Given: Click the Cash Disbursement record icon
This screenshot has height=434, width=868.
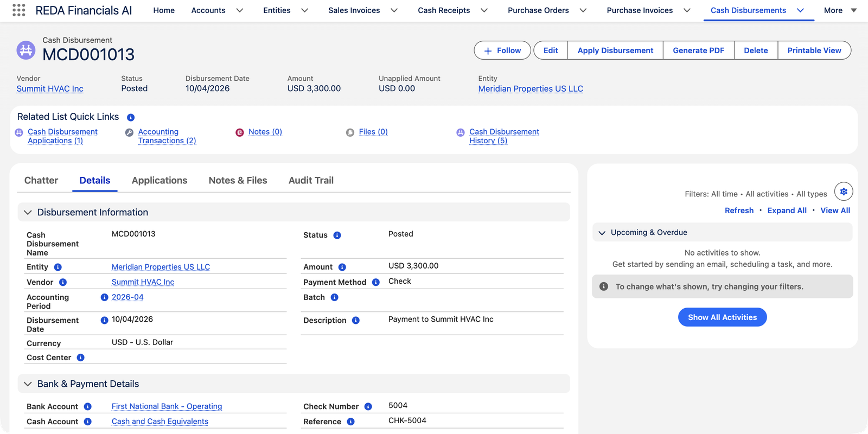Looking at the screenshot, I should pyautogui.click(x=26, y=50).
